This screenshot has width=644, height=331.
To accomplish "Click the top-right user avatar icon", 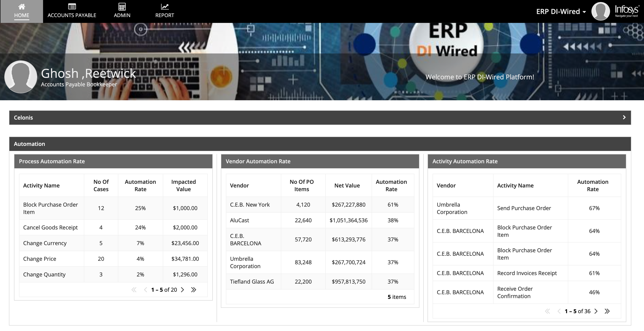I will click(601, 11).
